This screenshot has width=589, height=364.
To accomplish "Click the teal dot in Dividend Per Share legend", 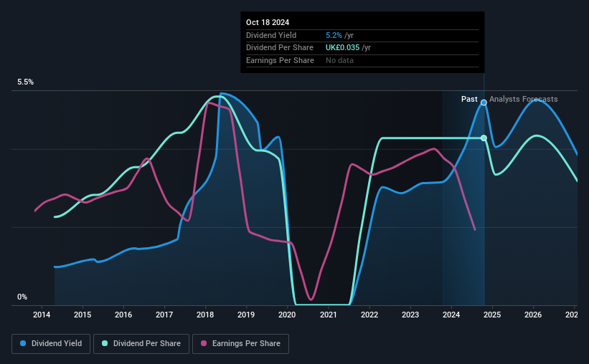I will 105,343.
